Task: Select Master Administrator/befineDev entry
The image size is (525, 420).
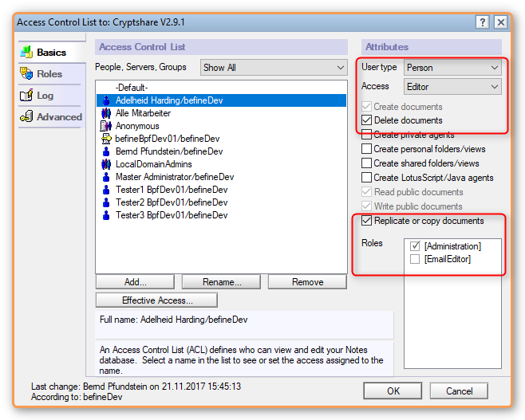Action: click(x=221, y=177)
